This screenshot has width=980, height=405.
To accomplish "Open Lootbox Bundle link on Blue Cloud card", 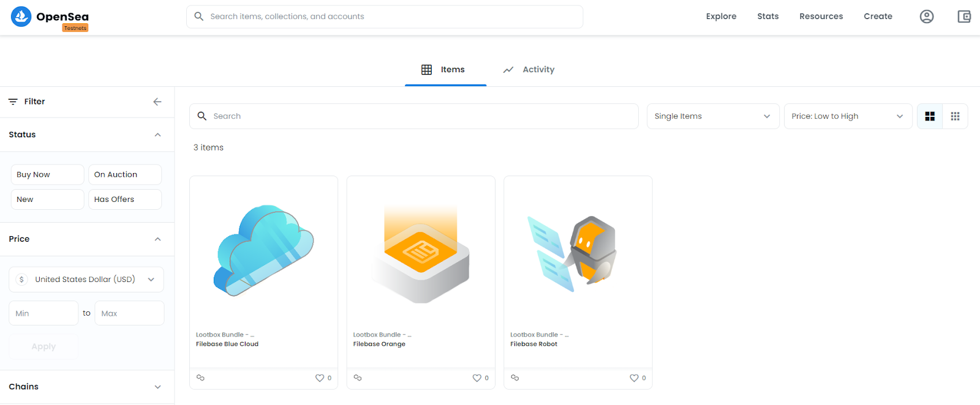I will pos(225,335).
